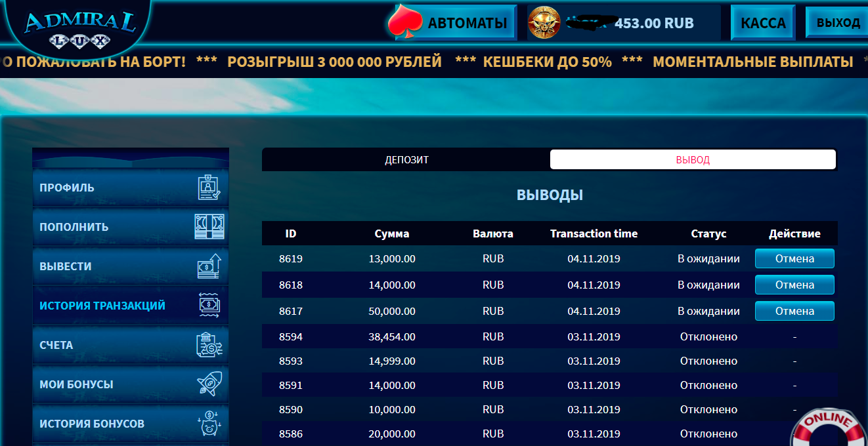The image size is (868, 446).
Task: Click the profile ID card icon
Action: 209,188
